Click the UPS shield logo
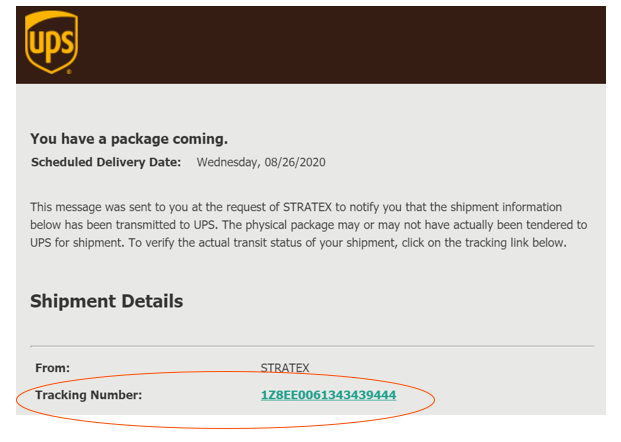621x442 pixels. pos(51,42)
